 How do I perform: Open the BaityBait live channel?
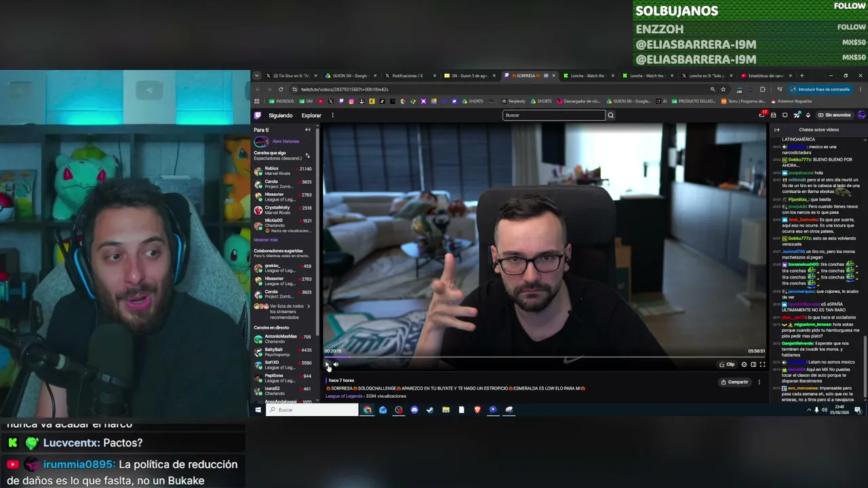pyautogui.click(x=283, y=352)
